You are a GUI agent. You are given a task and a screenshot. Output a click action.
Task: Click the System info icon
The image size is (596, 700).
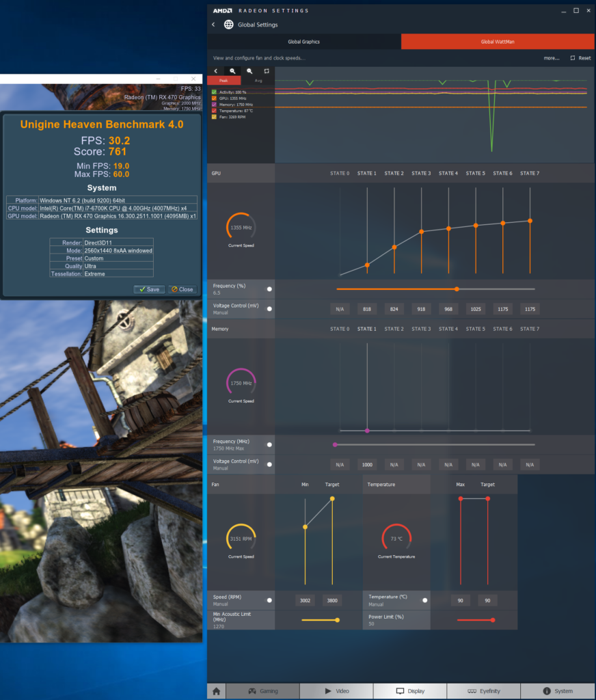[547, 691]
